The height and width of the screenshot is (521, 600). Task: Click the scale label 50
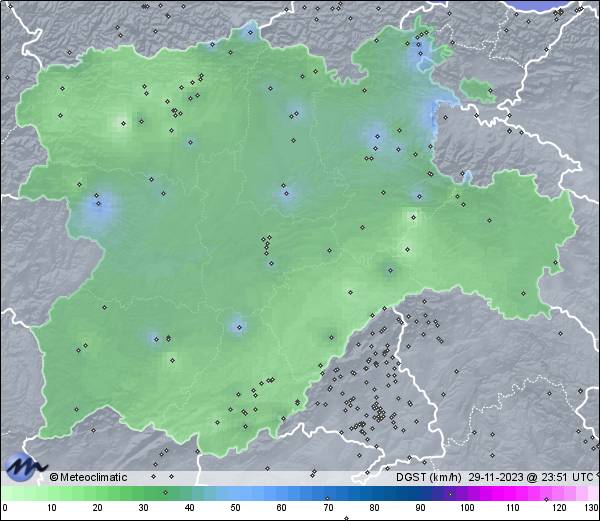click(235, 508)
